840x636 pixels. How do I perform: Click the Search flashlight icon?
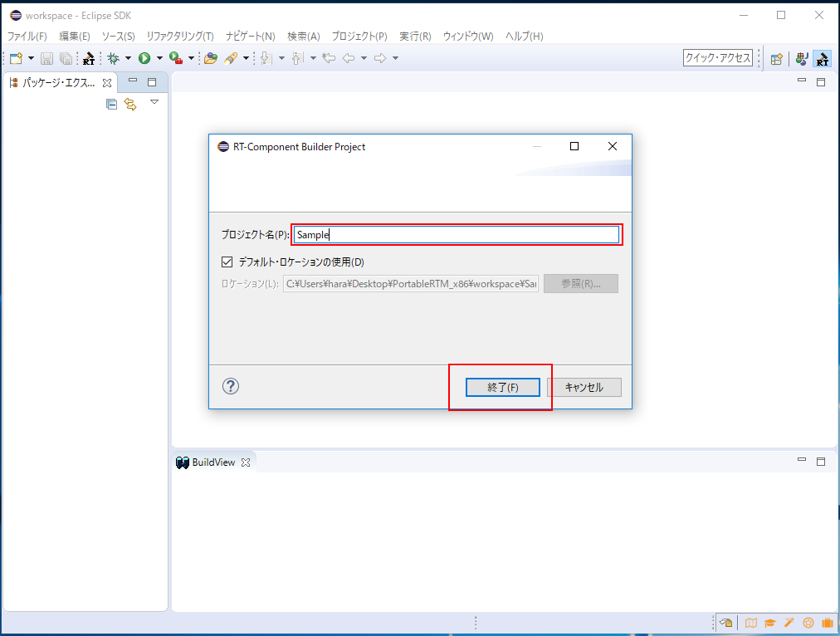pyautogui.click(x=231, y=58)
